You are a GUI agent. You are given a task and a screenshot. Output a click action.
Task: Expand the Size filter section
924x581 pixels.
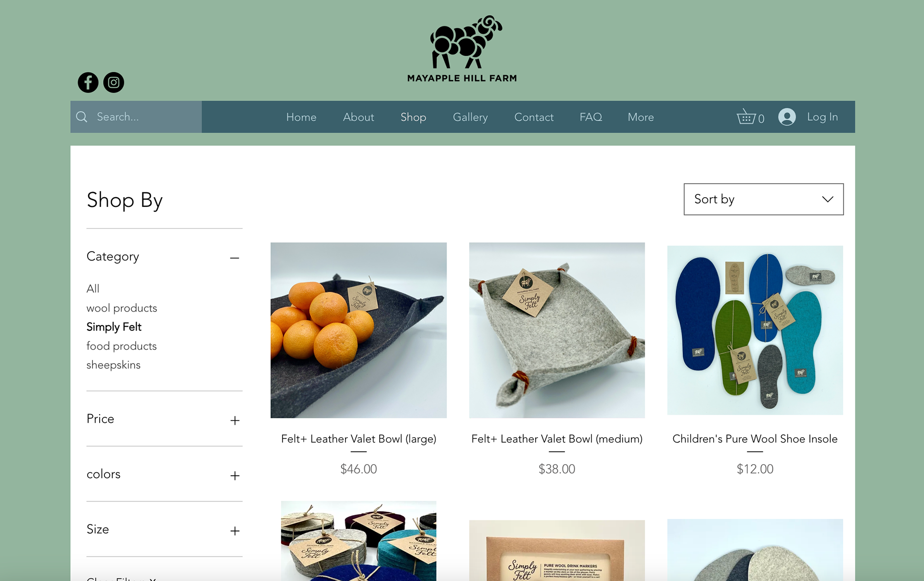coord(234,531)
